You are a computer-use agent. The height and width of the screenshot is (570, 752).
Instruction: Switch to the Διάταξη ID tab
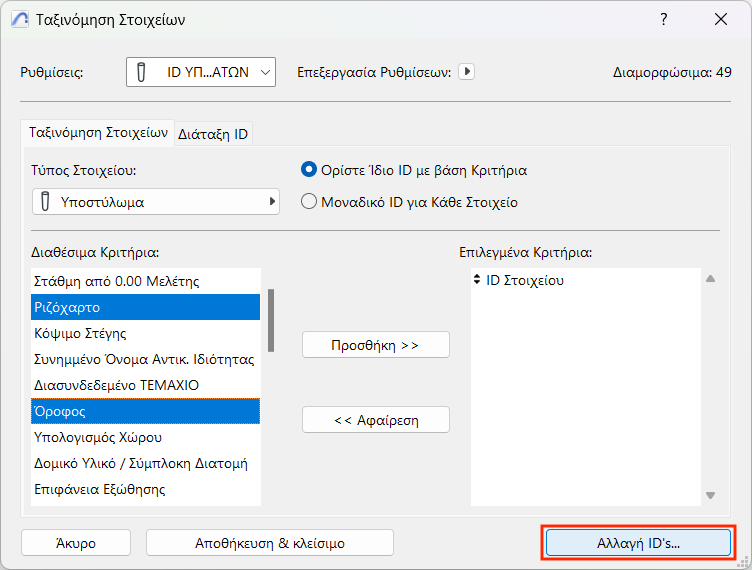click(x=213, y=134)
